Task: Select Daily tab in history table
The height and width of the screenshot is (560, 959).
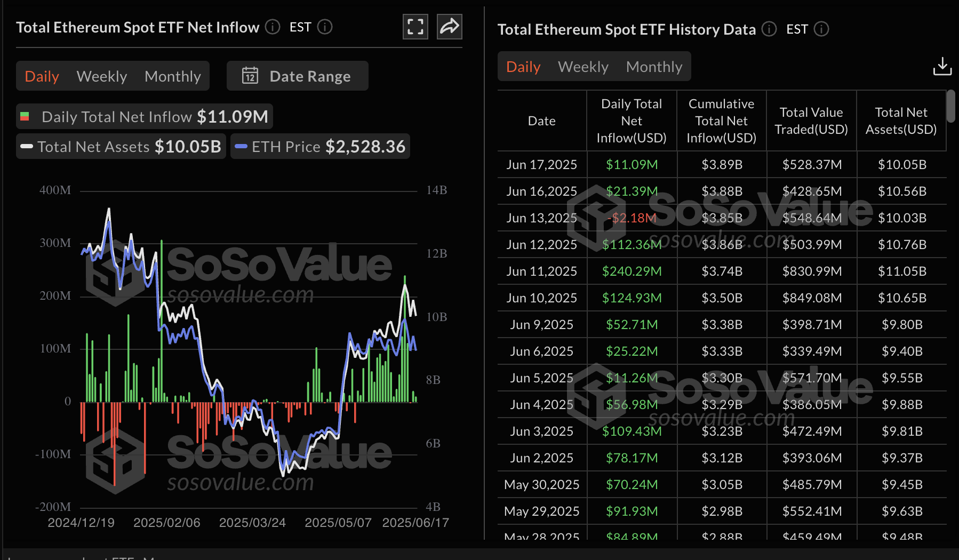Action: pos(523,67)
